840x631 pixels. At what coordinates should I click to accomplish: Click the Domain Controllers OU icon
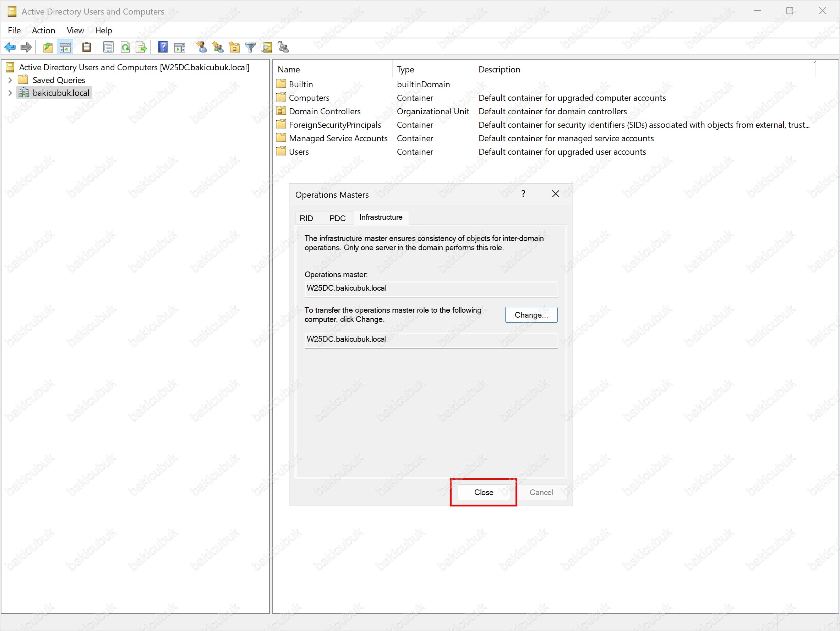(281, 111)
